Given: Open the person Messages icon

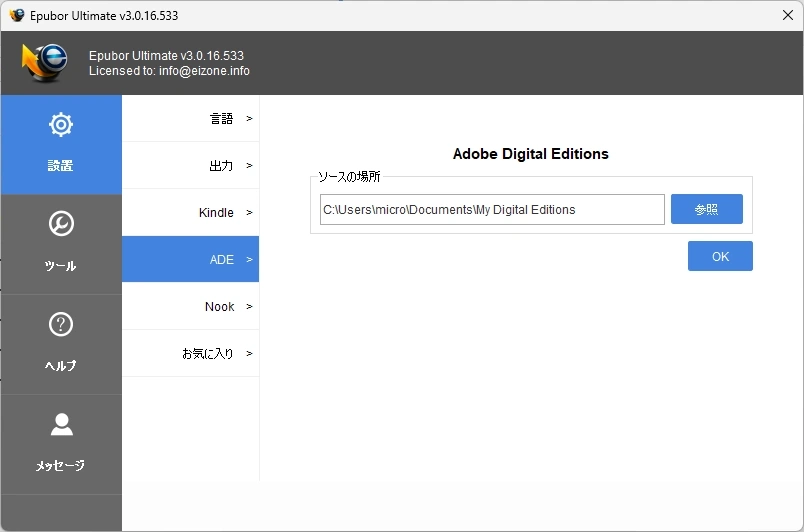Looking at the screenshot, I should 62,424.
